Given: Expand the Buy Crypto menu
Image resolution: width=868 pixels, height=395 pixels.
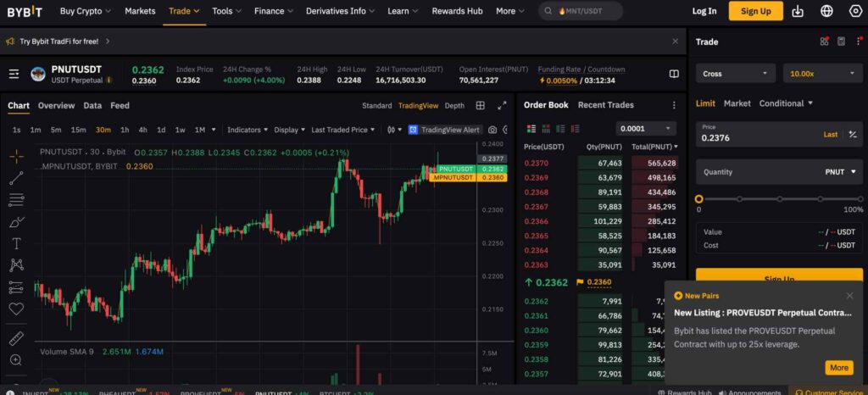Looking at the screenshot, I should (x=86, y=11).
